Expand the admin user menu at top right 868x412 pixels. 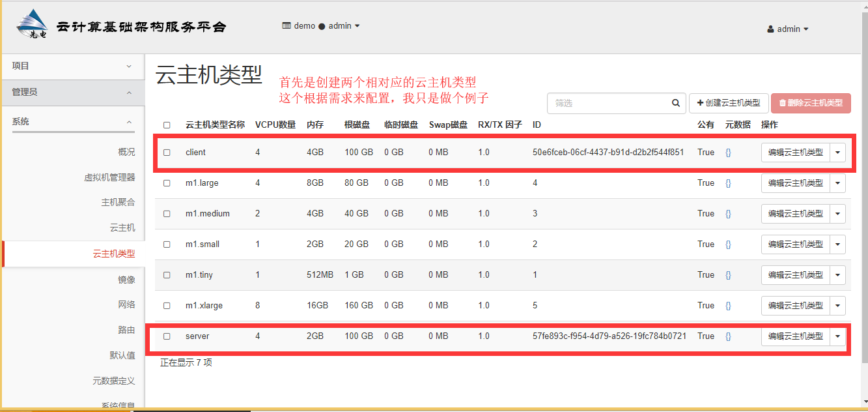coord(788,29)
